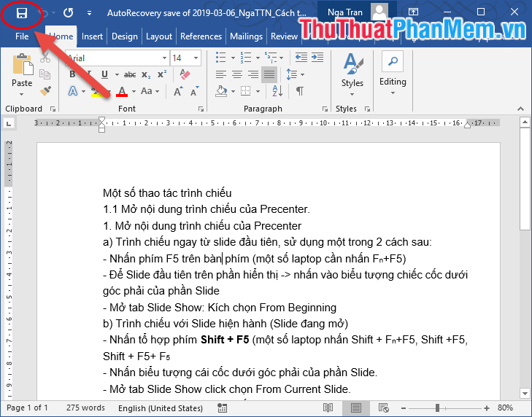The height and width of the screenshot is (417, 532).
Task: Apply bullet list
Action: 221,58
